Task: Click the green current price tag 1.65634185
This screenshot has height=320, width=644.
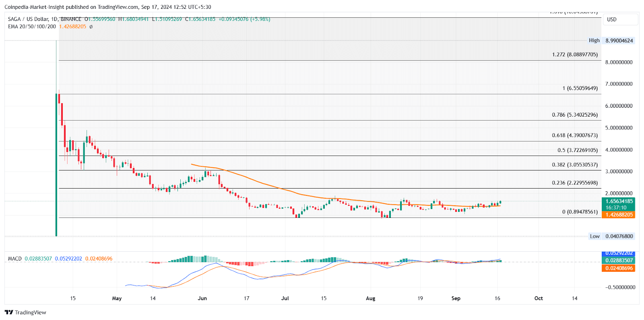Action: (x=618, y=201)
